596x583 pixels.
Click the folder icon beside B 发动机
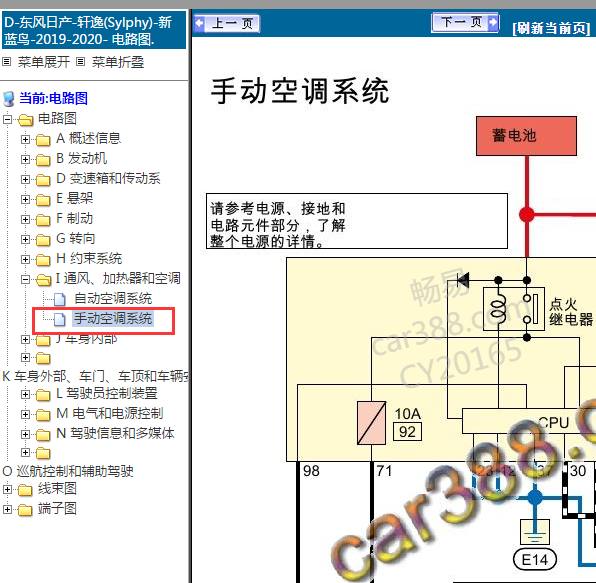43,160
